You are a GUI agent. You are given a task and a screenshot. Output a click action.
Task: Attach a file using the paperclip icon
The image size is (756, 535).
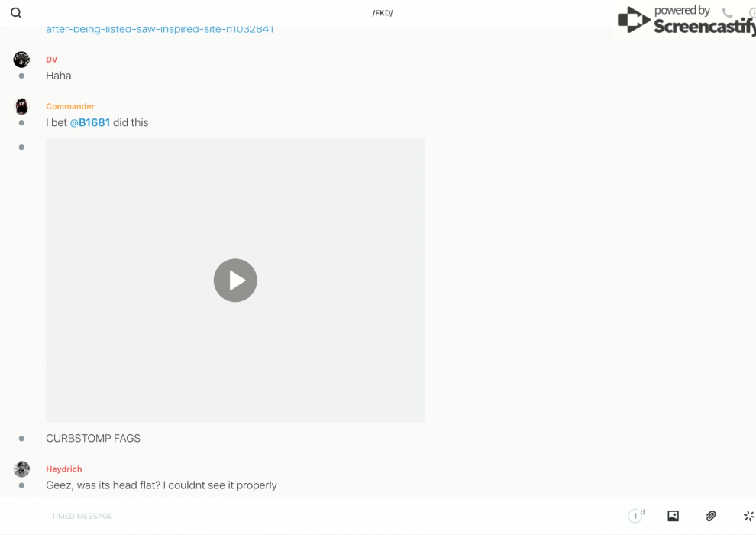click(711, 516)
